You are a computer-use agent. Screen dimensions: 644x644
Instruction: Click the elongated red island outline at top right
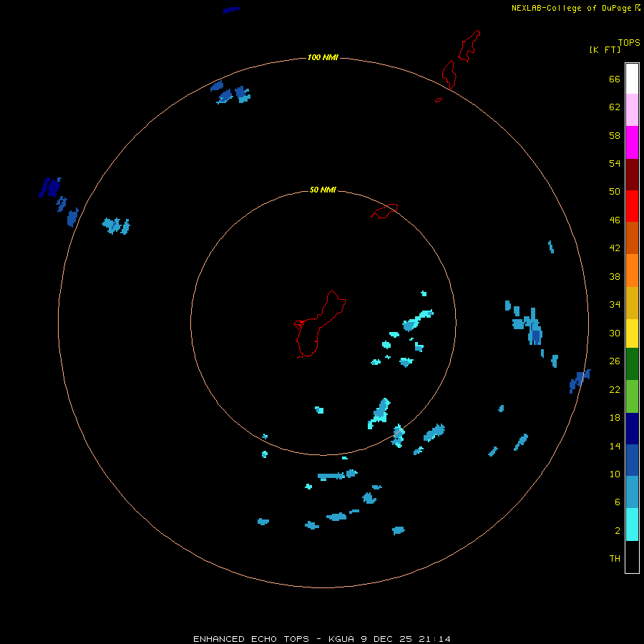pos(469,46)
